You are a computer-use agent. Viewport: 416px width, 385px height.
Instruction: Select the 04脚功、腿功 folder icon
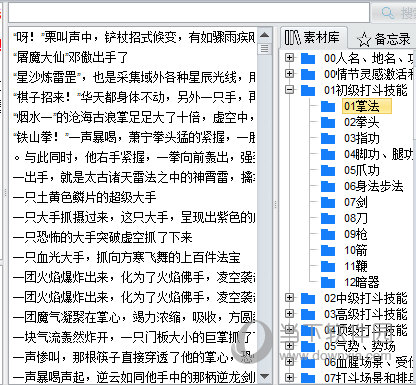click(328, 154)
